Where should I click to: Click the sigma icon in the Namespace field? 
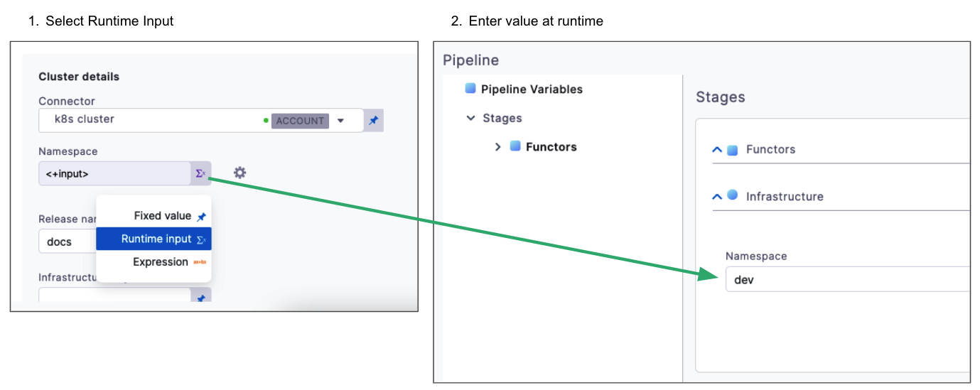[x=200, y=173]
